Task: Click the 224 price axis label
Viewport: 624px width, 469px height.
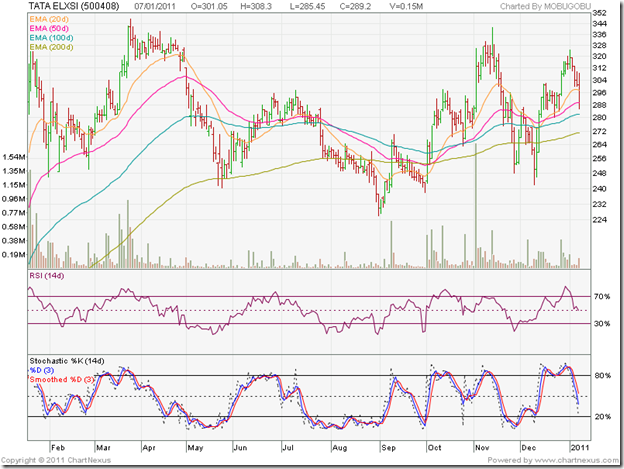Action: [599, 220]
